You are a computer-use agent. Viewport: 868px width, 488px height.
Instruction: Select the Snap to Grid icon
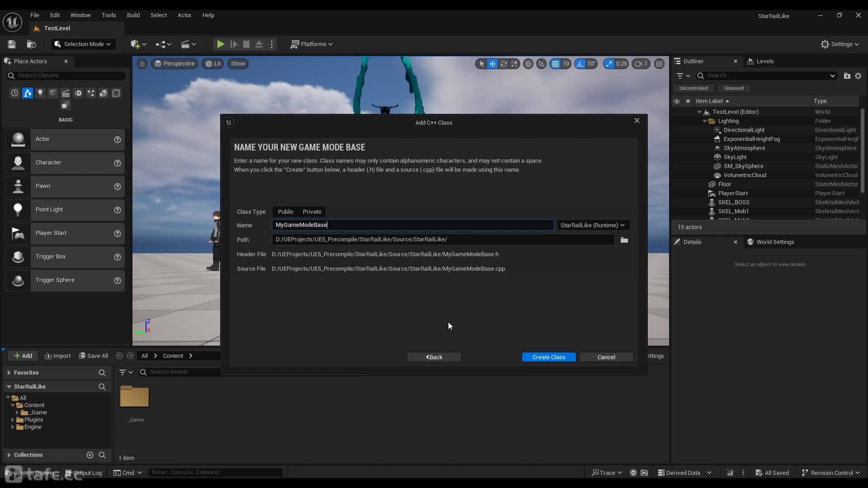tap(555, 63)
